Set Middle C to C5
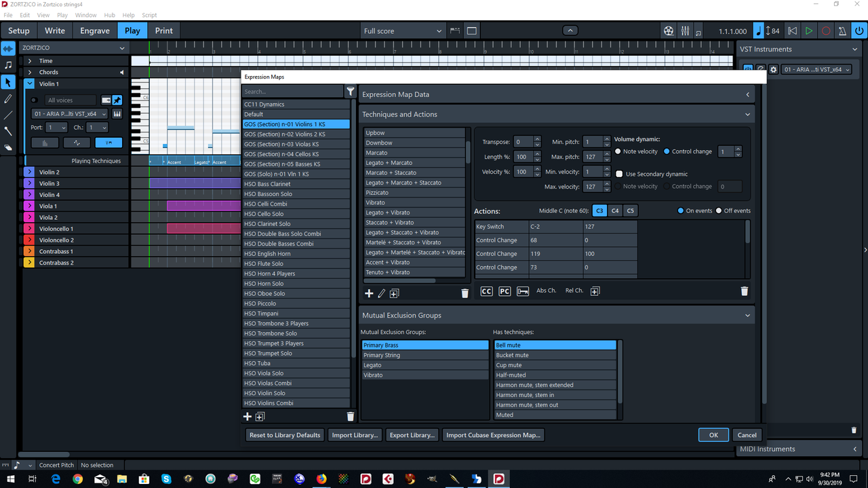Image resolution: width=868 pixels, height=488 pixels. tap(631, 210)
